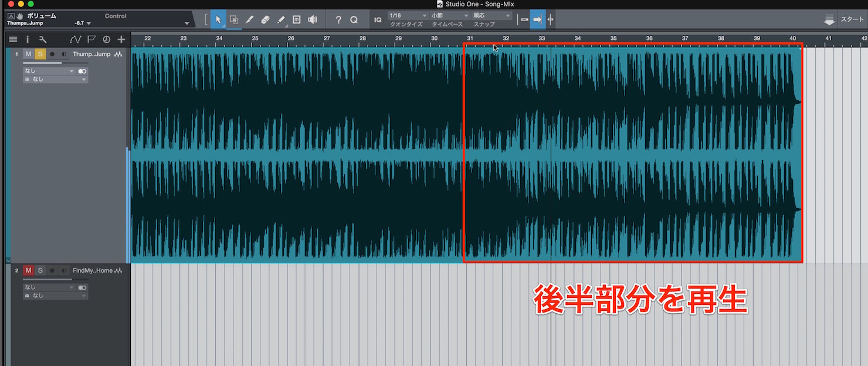Adjust Thump..Jump track volume fader
Image resolution: width=868 pixels, height=366 pixels.
[55, 63]
